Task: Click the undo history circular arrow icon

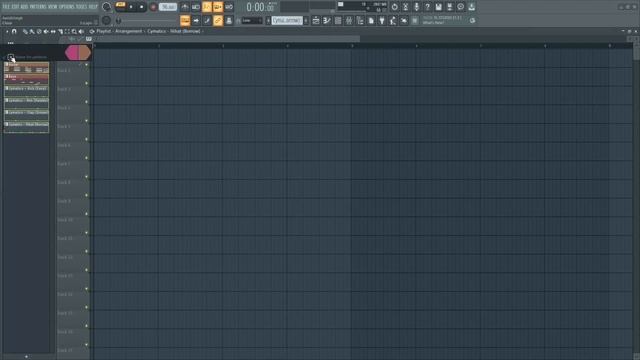Action: pyautogui.click(x=394, y=7)
